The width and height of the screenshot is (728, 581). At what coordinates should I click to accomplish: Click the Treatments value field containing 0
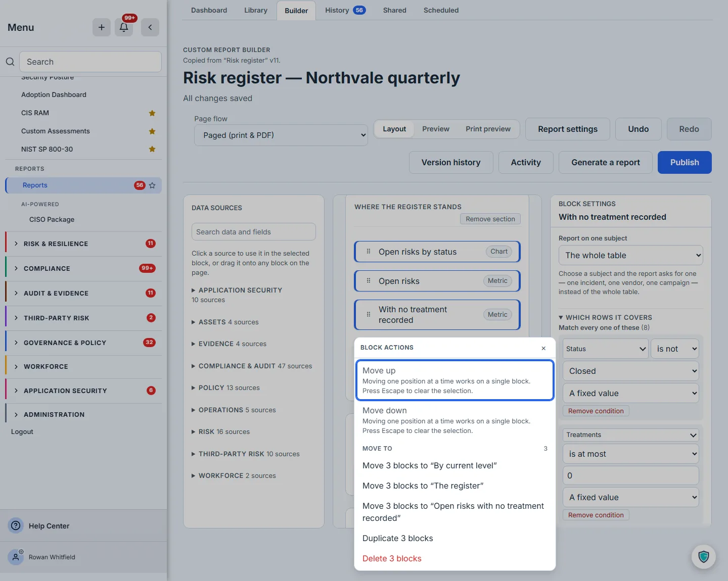pos(631,475)
